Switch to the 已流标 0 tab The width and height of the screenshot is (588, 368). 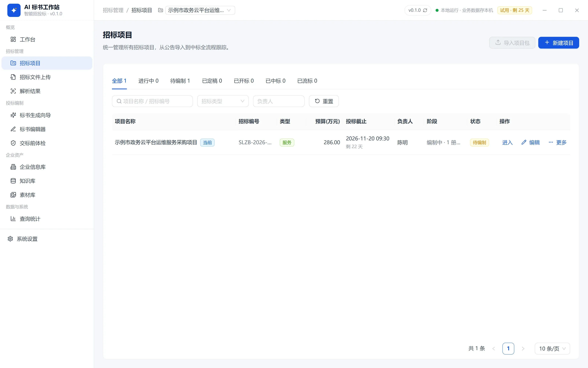pyautogui.click(x=307, y=81)
